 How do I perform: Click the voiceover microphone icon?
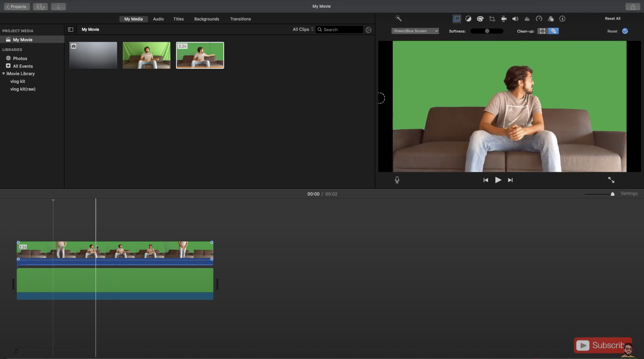(x=397, y=180)
